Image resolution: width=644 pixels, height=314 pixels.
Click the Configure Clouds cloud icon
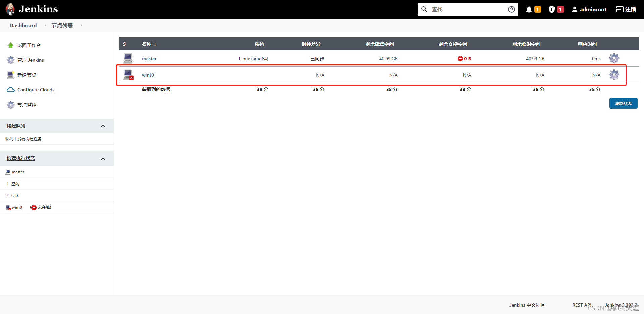[x=11, y=90]
